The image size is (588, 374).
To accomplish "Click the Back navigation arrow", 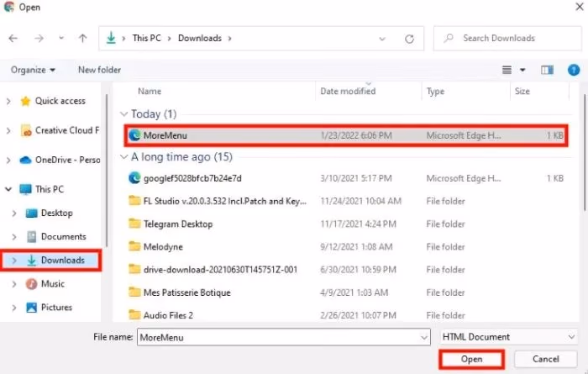I will 14,39.
